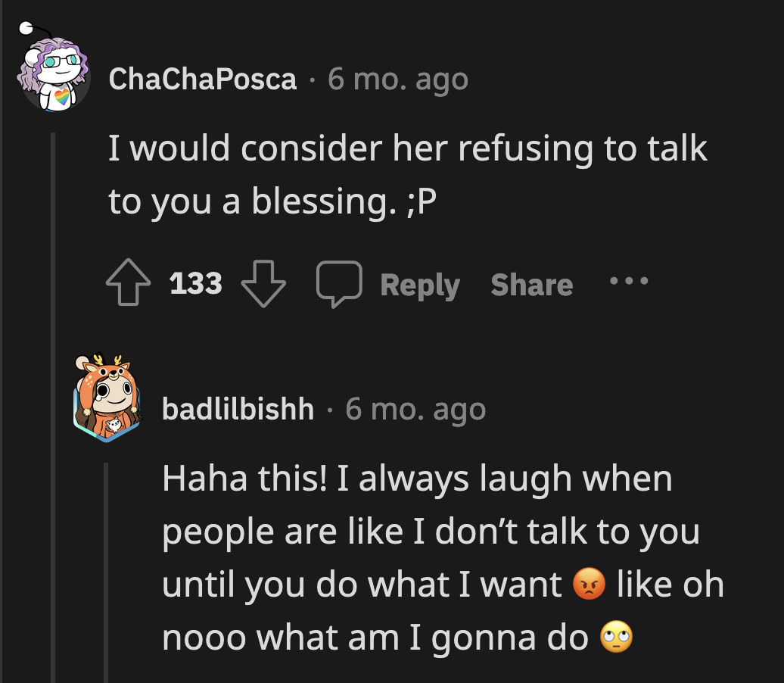The image size is (784, 683).
Task: Open badlilbishh's profile from the username
Action: pyautogui.click(x=238, y=410)
